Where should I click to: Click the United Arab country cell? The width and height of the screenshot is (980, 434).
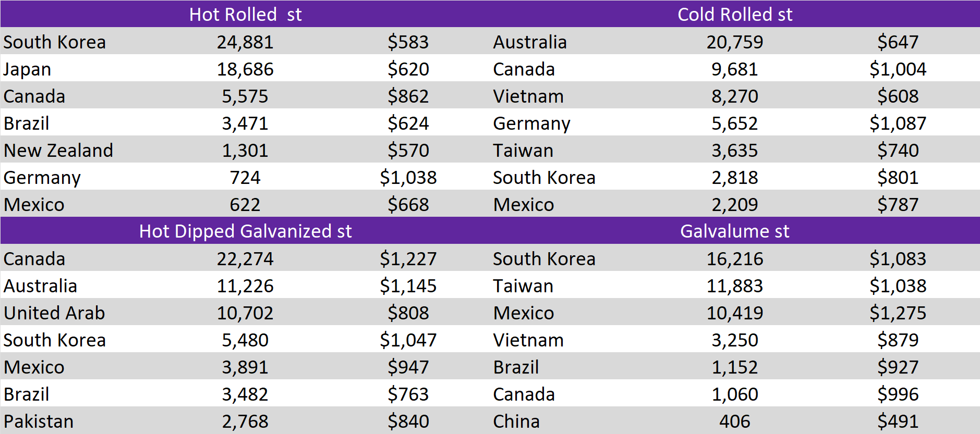(x=54, y=313)
